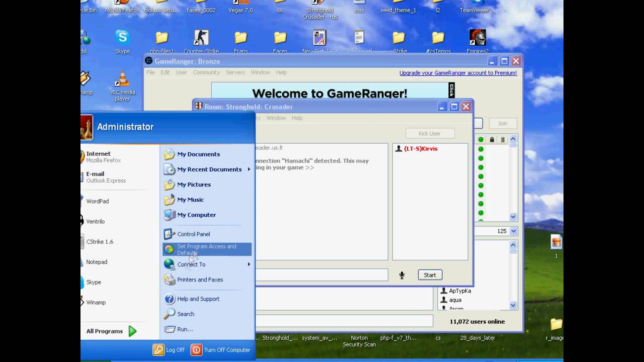
Task: Click the Log Off key icon
Action: [x=158, y=350]
